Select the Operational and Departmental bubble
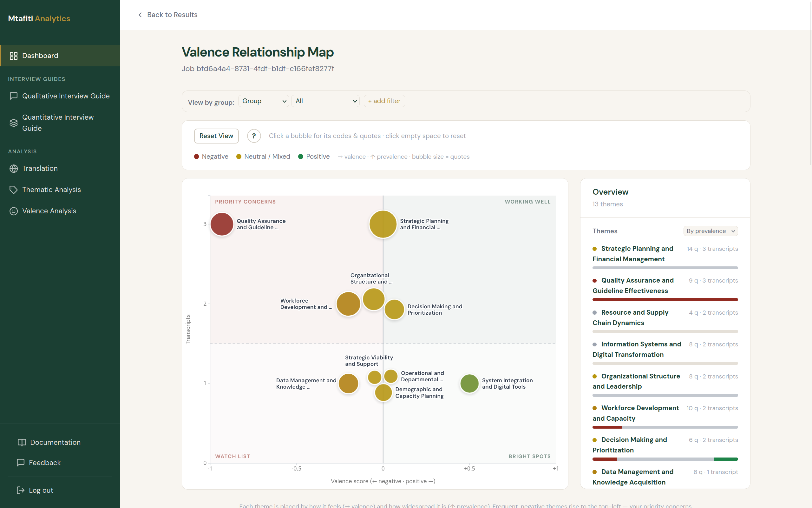The image size is (812, 508). pyautogui.click(x=391, y=376)
